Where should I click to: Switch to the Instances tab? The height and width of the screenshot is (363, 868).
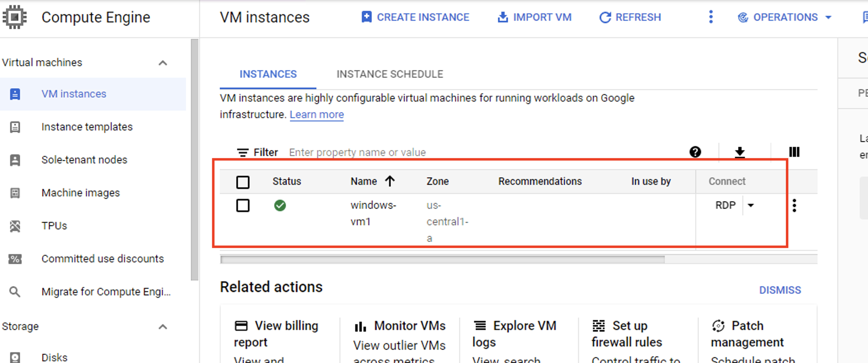[268, 74]
